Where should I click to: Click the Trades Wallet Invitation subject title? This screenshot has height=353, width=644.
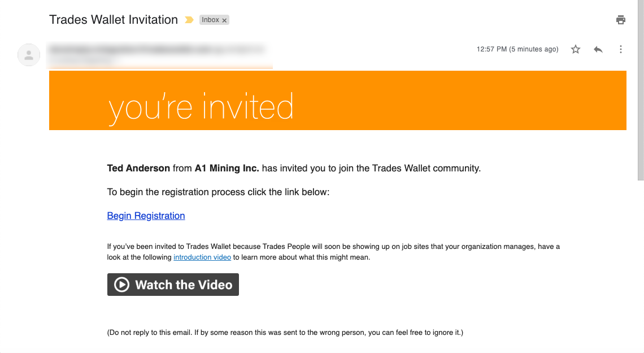point(114,20)
